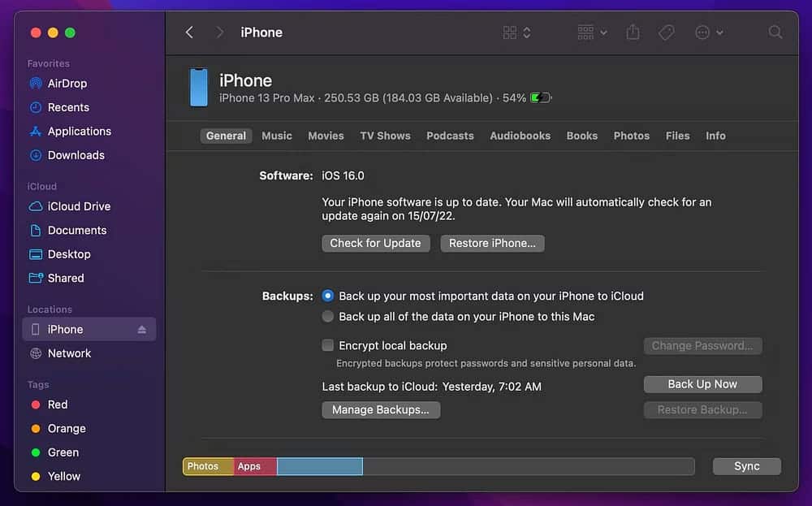Open Search with the magnifying glass icon

(x=775, y=32)
